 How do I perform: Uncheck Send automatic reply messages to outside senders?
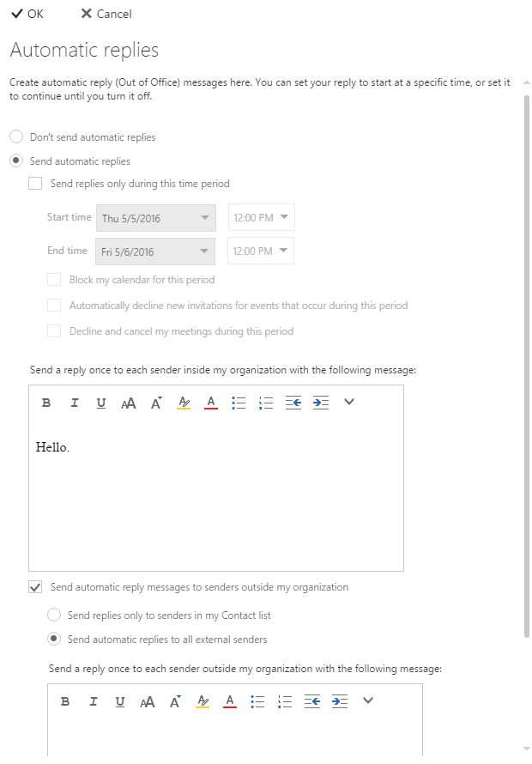tap(35, 587)
